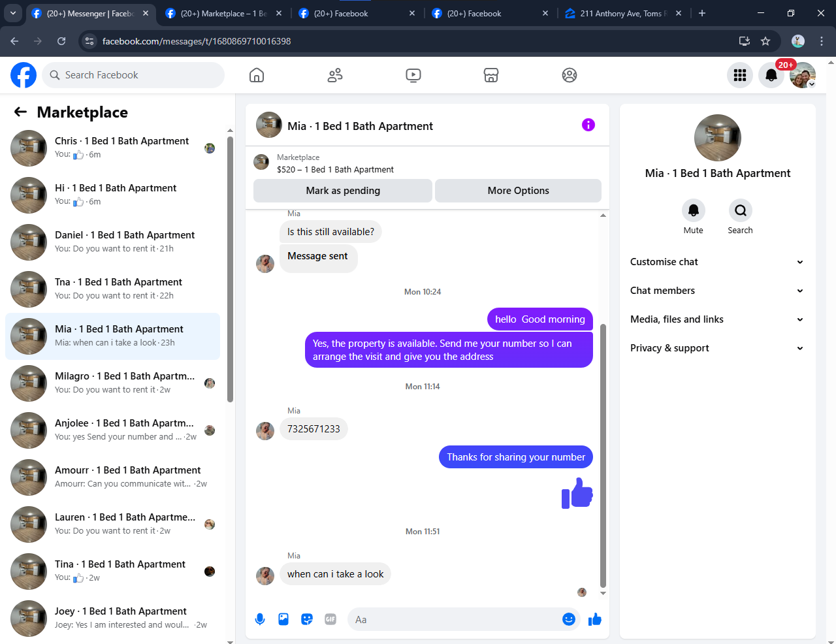The height and width of the screenshot is (644, 836).
Task: Expand the Customise chat section
Action: coord(717,262)
